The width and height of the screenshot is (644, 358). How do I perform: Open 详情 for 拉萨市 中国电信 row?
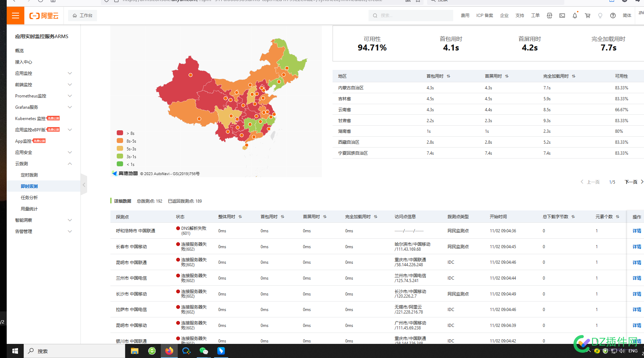(637, 310)
